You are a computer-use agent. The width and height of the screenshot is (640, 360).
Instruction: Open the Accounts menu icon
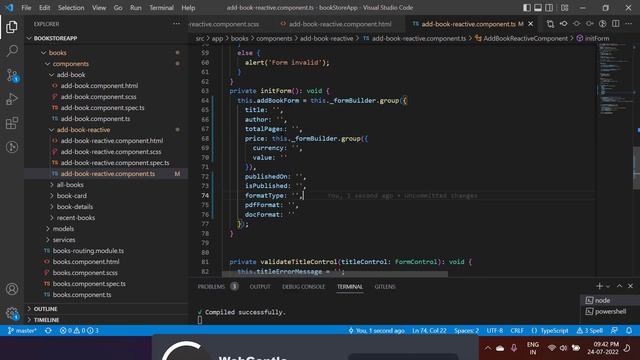[12, 289]
